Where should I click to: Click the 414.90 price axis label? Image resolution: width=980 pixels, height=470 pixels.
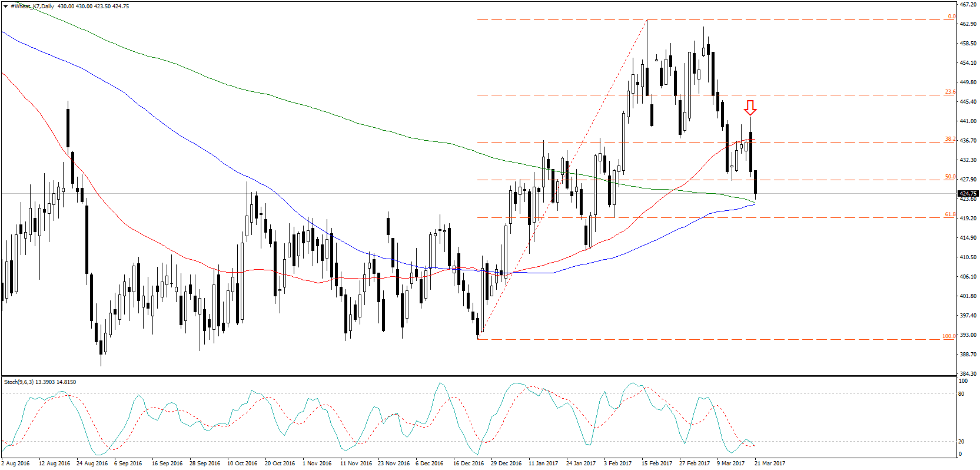pyautogui.click(x=968, y=238)
